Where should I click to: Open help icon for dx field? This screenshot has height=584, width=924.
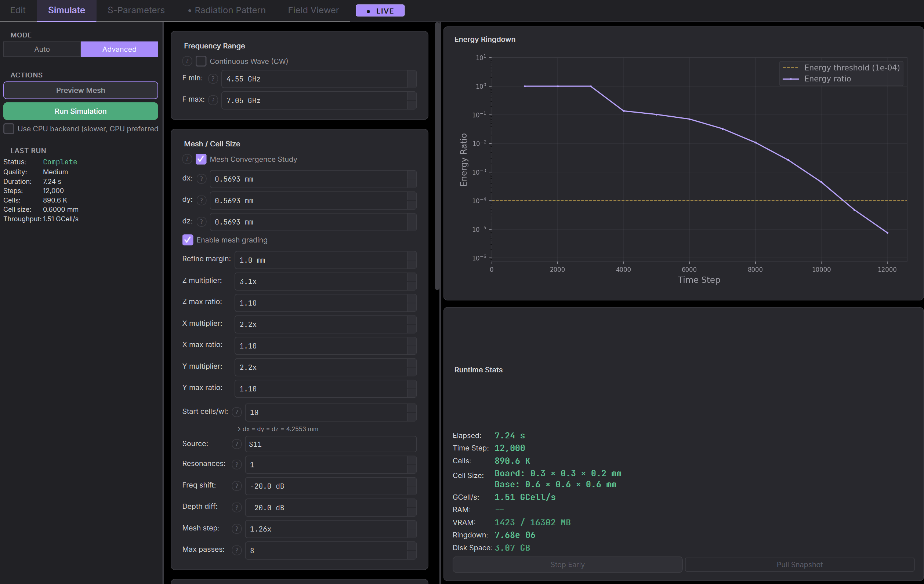coord(202,179)
